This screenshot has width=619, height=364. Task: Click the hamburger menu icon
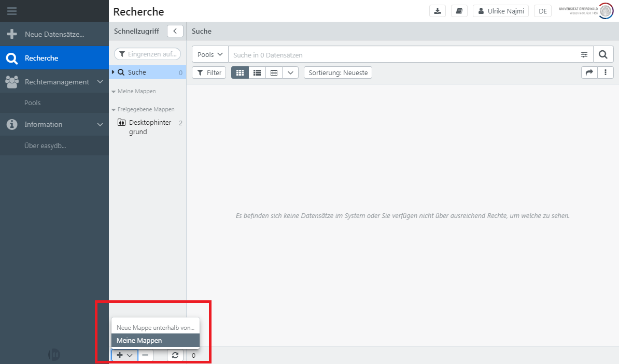click(12, 11)
